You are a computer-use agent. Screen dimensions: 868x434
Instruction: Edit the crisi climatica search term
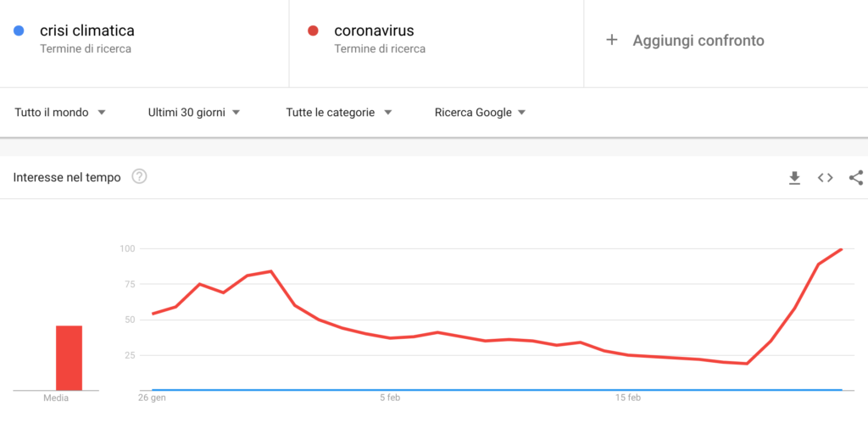coord(87,30)
